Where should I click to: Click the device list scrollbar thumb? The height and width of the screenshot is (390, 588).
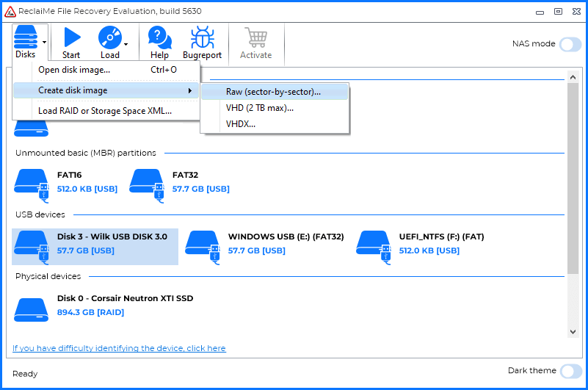tap(573, 178)
